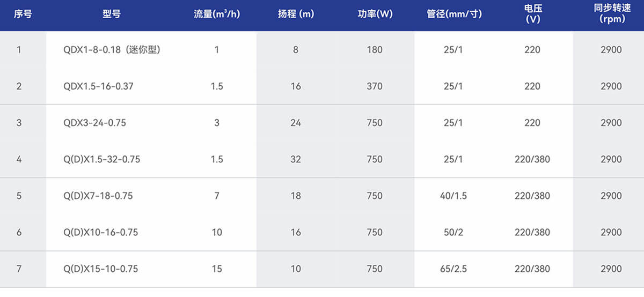Click the 同步转速 (rpm) column header
This screenshot has width=644, height=297.
tap(611, 14)
